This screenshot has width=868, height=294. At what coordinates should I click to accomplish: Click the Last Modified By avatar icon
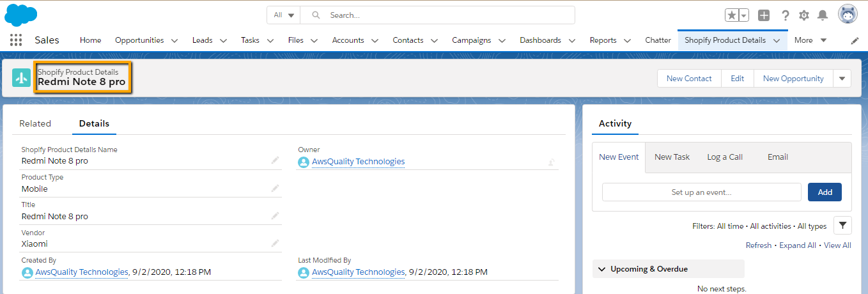(304, 272)
